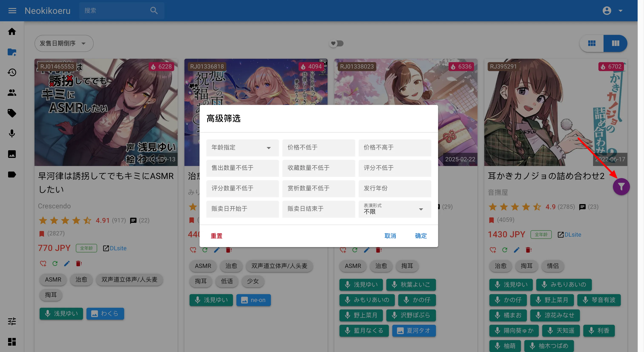This screenshot has height=352, width=644.
Task: Click the 音撫屋 circle name
Action: 498,192
